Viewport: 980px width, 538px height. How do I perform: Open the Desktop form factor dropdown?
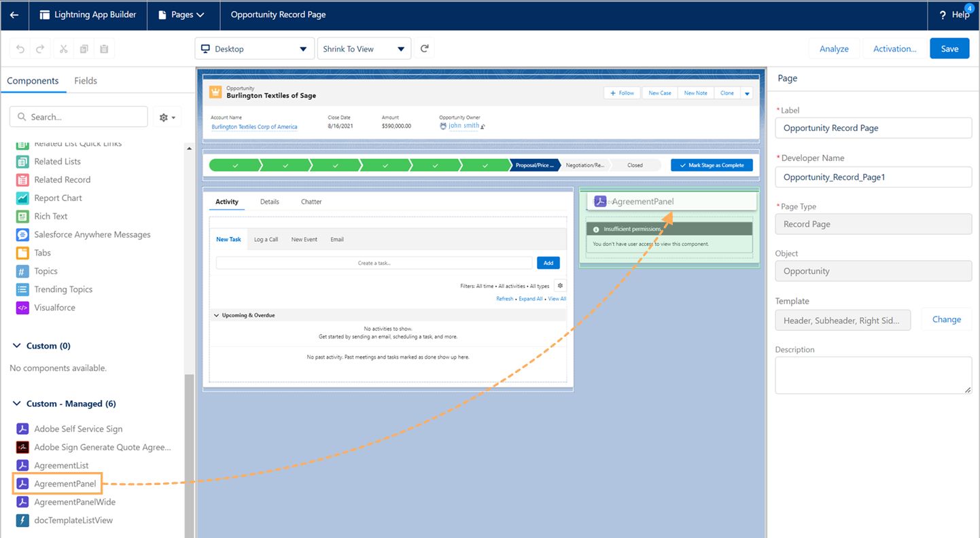pyautogui.click(x=255, y=49)
